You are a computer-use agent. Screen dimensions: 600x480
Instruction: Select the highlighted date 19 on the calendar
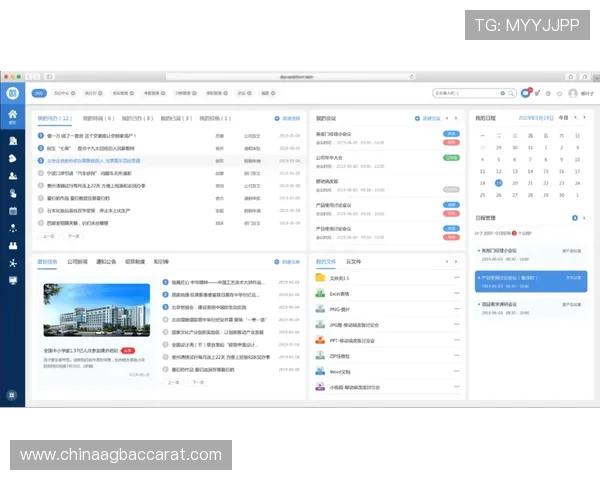click(x=498, y=183)
